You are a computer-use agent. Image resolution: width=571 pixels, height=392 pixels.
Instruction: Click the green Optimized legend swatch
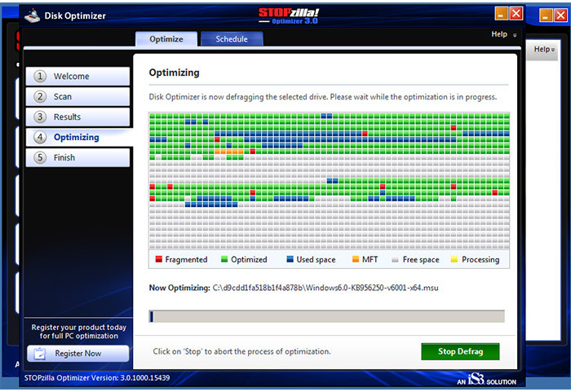tap(224, 259)
